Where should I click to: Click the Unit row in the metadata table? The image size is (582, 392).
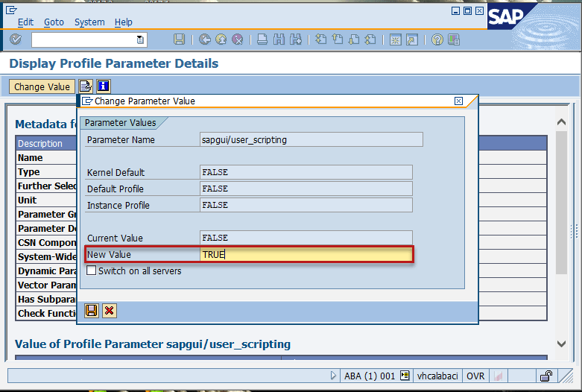46,200
